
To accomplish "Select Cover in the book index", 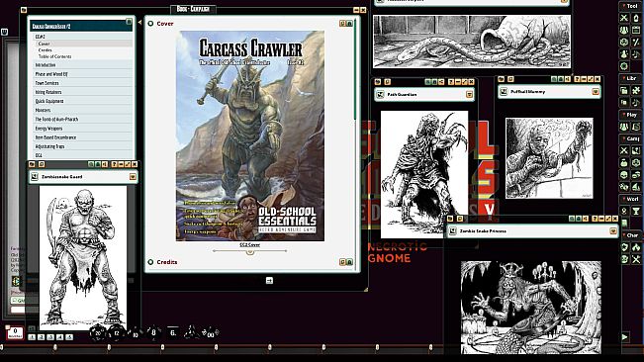I will 44,44.
